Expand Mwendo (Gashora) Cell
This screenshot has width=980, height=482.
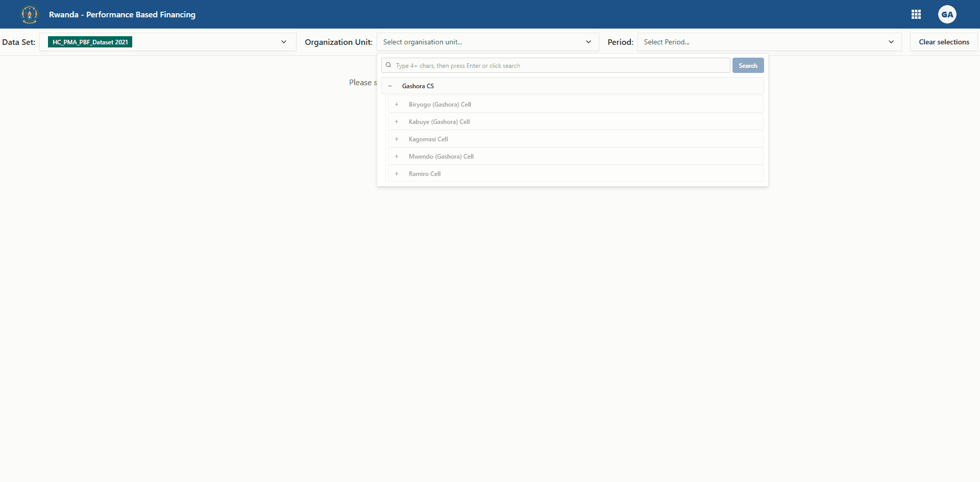click(397, 156)
